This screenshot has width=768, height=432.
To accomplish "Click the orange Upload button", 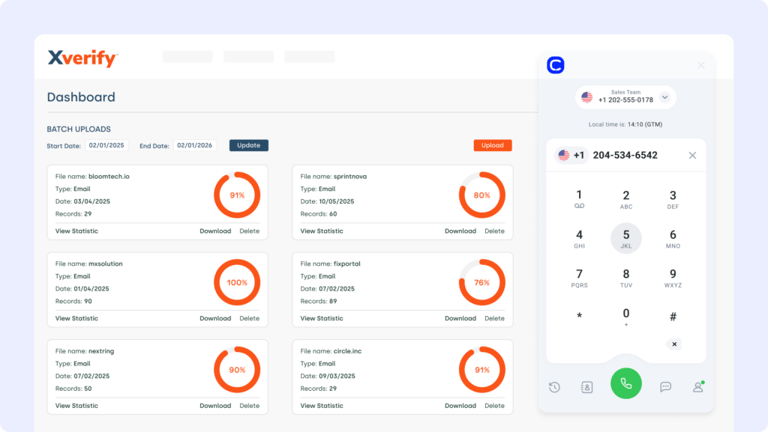I will pyautogui.click(x=493, y=145).
